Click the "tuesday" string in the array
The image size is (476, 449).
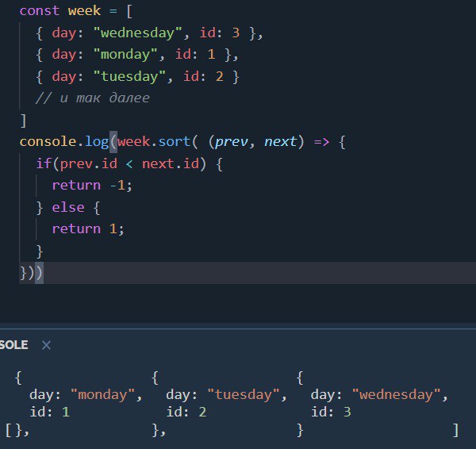pyautogui.click(x=129, y=76)
